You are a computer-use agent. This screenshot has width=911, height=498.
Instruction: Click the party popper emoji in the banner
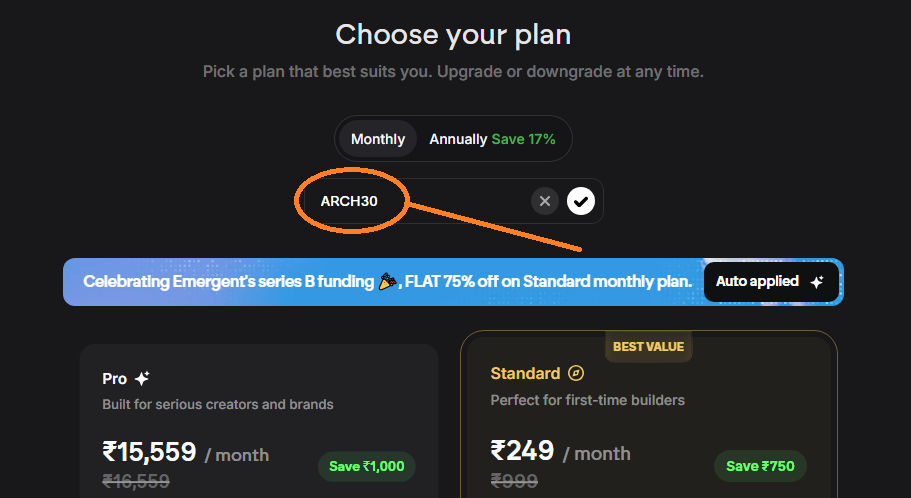[388, 282]
